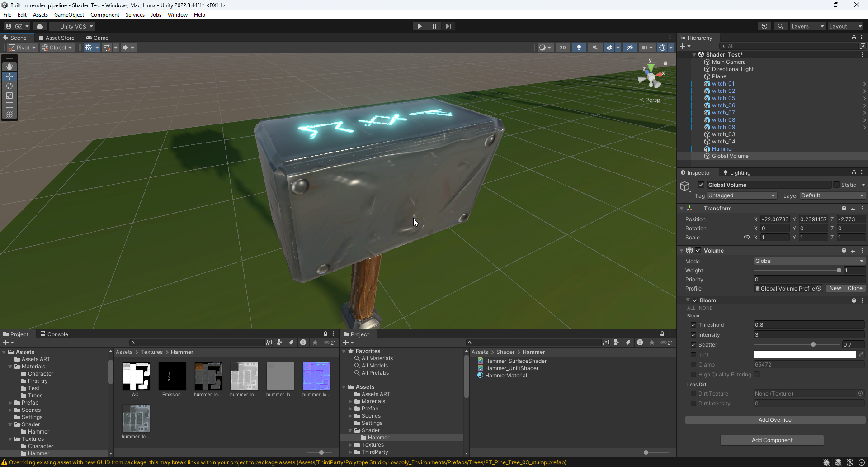Click the Step frame button
The width and height of the screenshot is (868, 467).
coord(448,26)
